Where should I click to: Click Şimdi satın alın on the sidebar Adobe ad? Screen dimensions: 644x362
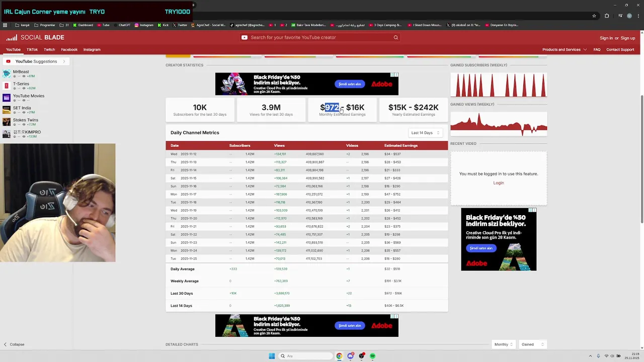[481, 248]
